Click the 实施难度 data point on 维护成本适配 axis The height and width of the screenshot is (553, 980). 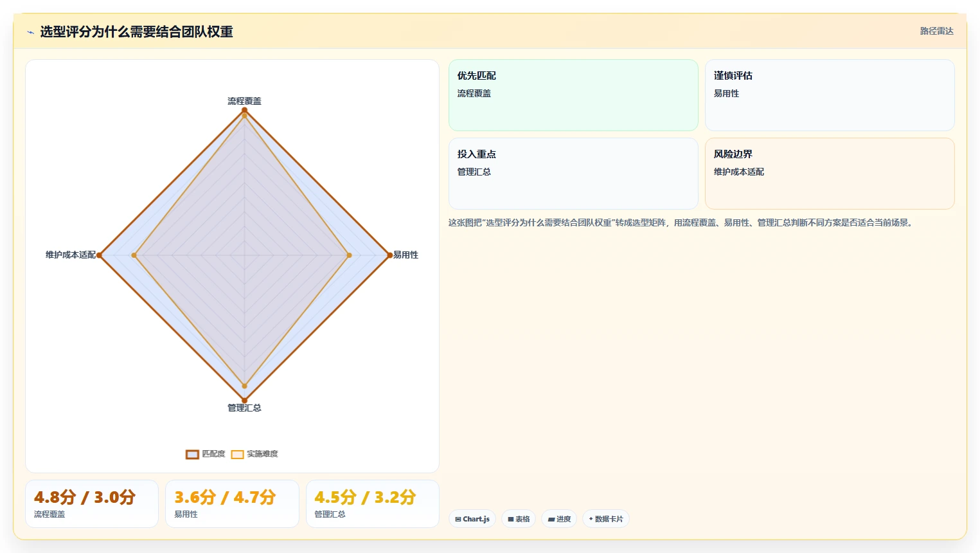tap(134, 255)
